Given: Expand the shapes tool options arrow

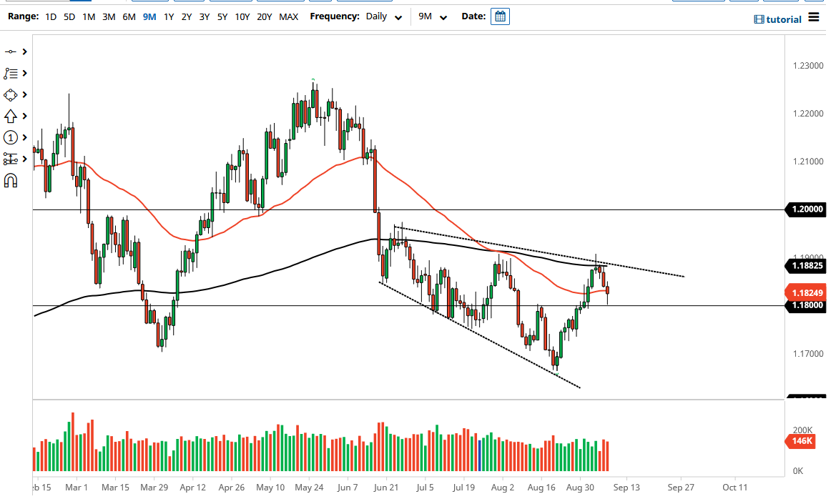Looking at the screenshot, I should pos(25,94).
